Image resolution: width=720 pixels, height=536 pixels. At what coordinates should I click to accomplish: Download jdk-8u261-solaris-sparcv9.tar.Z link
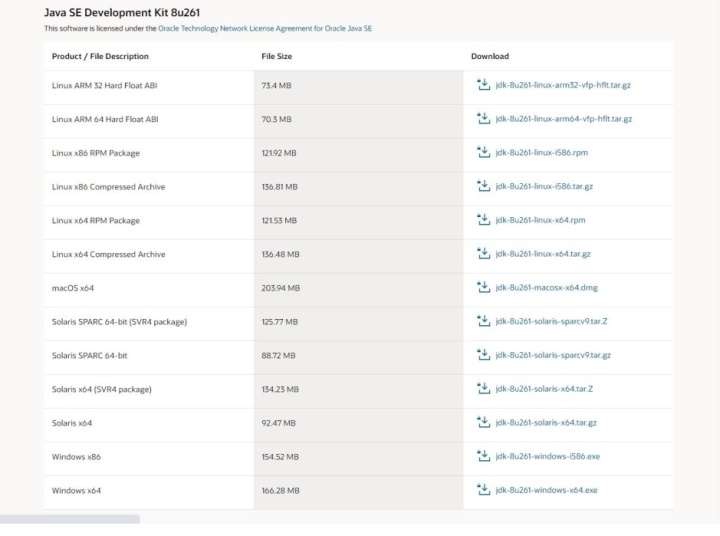[x=551, y=321]
